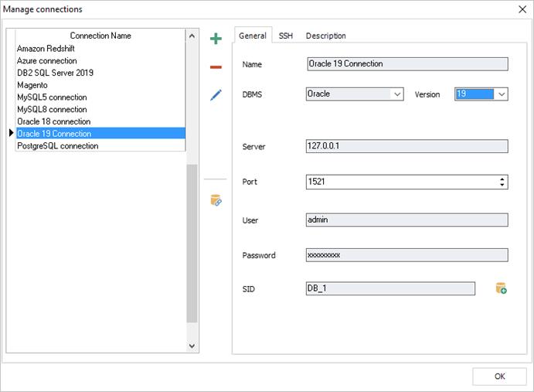Screen dimensions: 534x392
Task: Open the DBMS dropdown showing Oracle
Action: (x=355, y=94)
